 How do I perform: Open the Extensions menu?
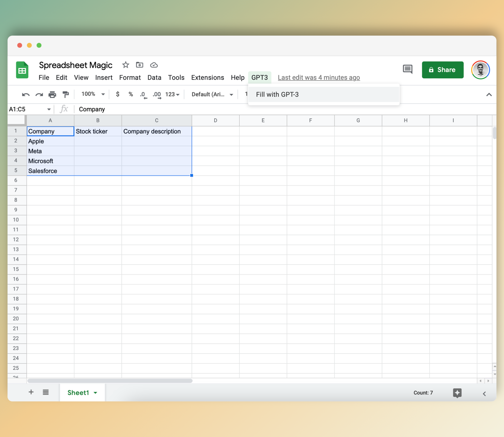(x=208, y=77)
